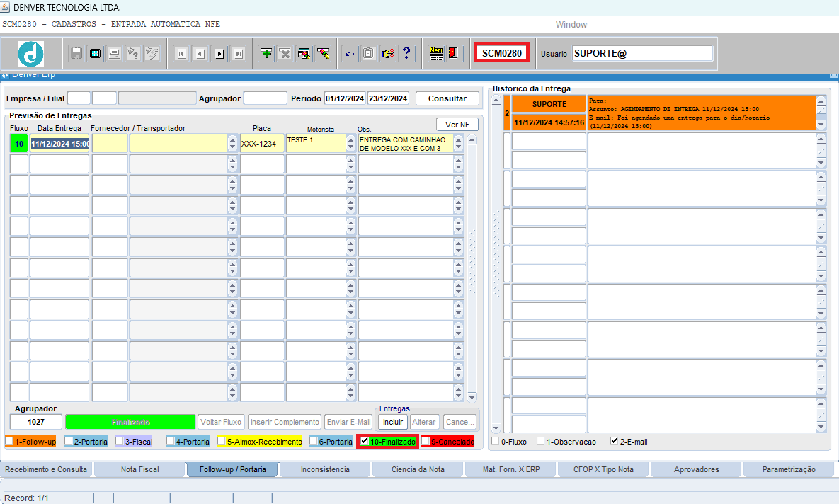The width and height of the screenshot is (839, 504).
Task: Click scroll-up arrow of Historico da Entrega list
Action: [x=496, y=100]
